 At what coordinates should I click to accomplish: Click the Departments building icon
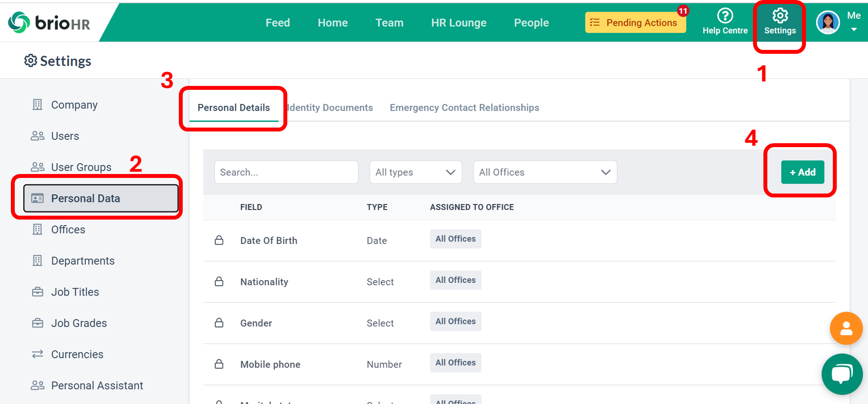click(x=38, y=261)
